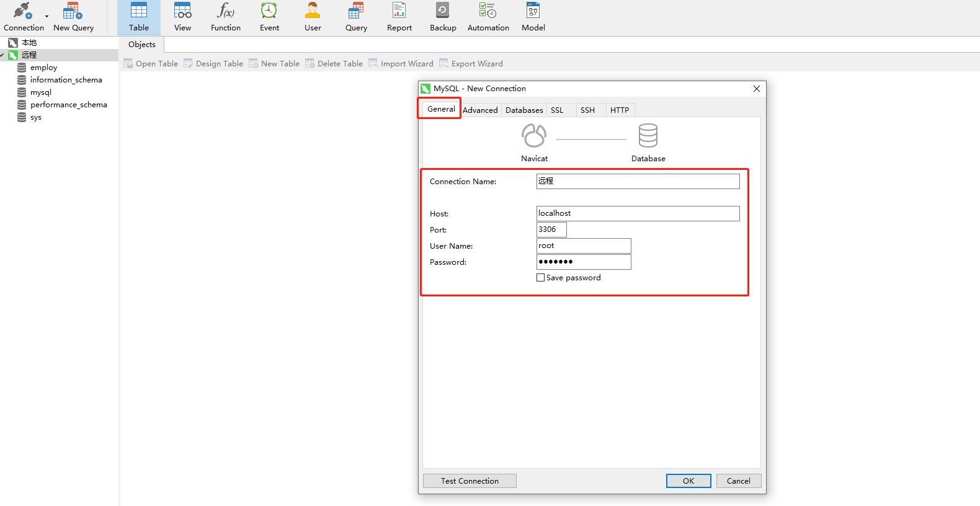Click New Table in object toolbar
The image size is (980, 506).
click(x=274, y=64)
